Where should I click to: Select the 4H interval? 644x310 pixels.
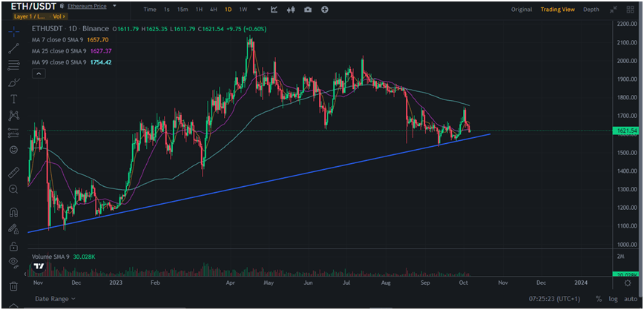coord(213,10)
